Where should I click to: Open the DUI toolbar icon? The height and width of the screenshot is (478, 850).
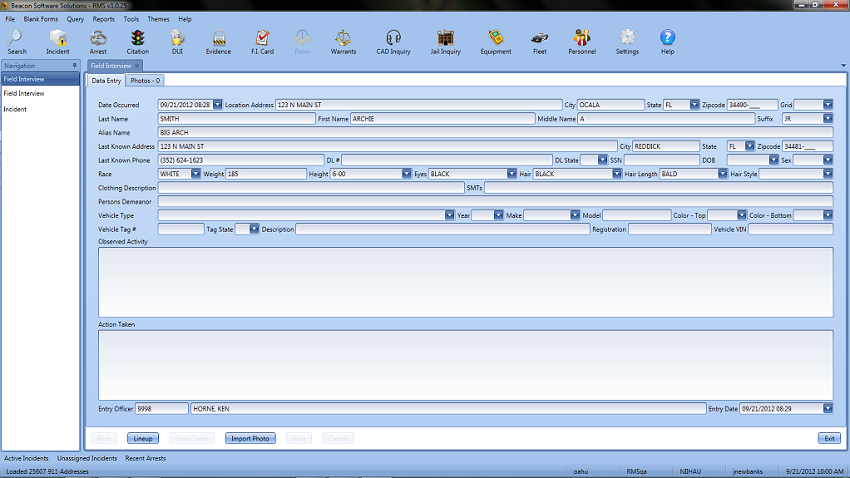click(177, 39)
